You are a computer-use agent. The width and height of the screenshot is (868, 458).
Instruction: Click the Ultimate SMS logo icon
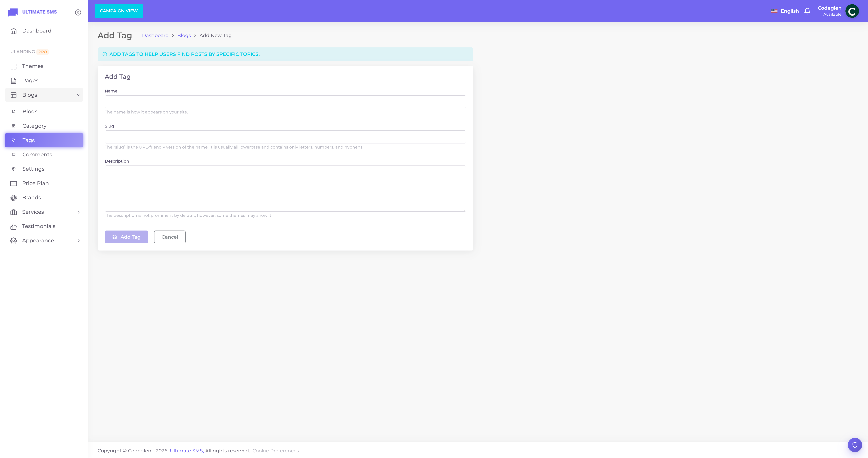click(x=13, y=12)
